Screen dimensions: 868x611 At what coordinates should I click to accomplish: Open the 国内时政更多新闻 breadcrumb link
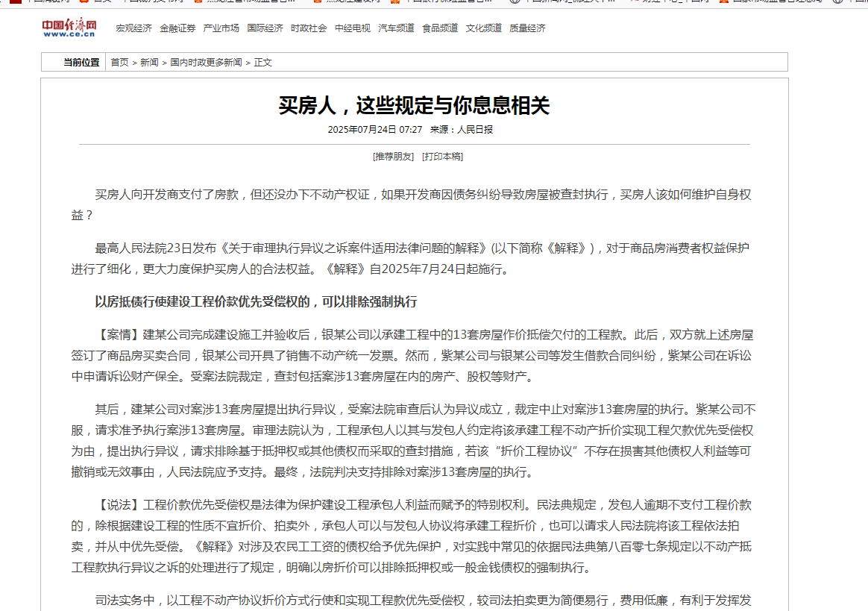206,63
